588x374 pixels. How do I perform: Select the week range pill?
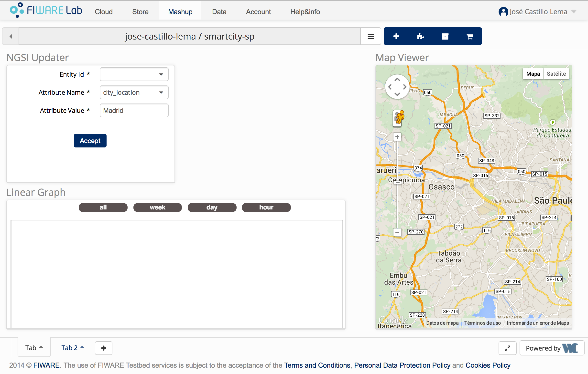point(157,207)
